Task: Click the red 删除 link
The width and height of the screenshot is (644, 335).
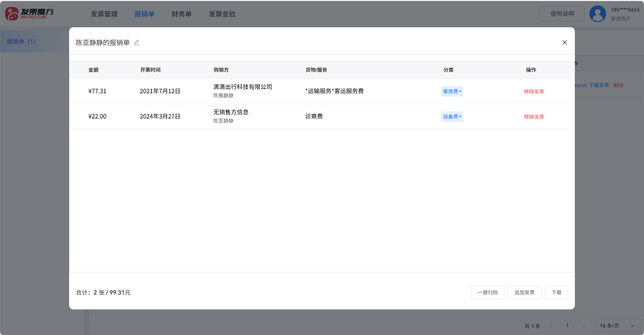Action: click(618, 85)
